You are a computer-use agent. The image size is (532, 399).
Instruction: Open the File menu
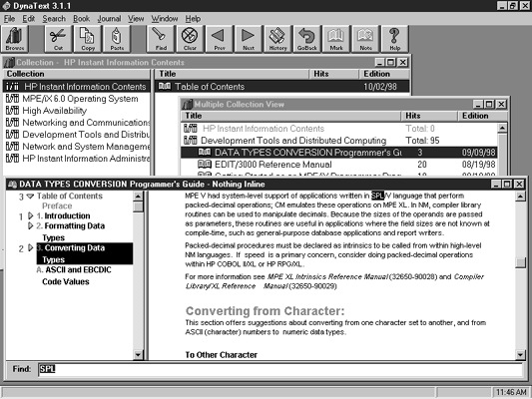click(x=10, y=19)
